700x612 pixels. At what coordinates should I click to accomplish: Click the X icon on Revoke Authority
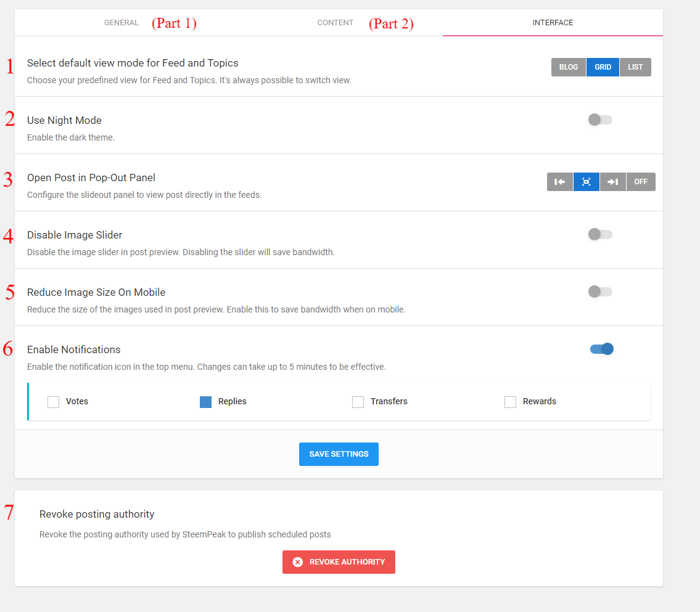(x=298, y=562)
